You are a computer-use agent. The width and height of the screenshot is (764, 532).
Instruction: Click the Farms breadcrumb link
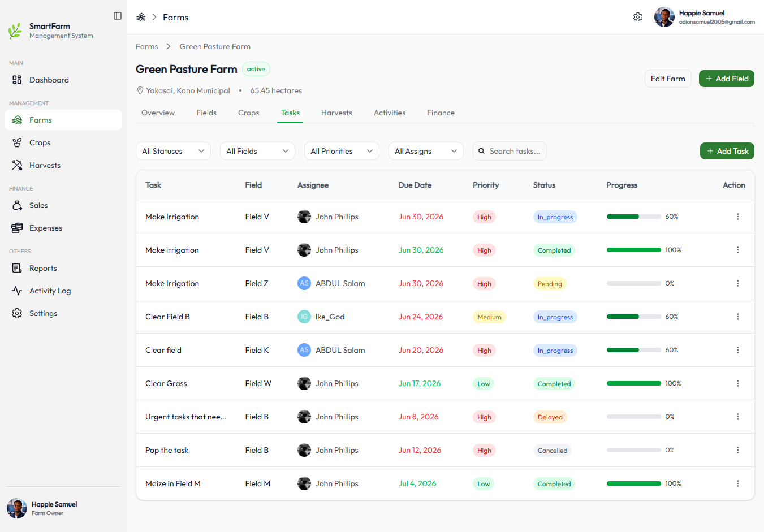147,46
